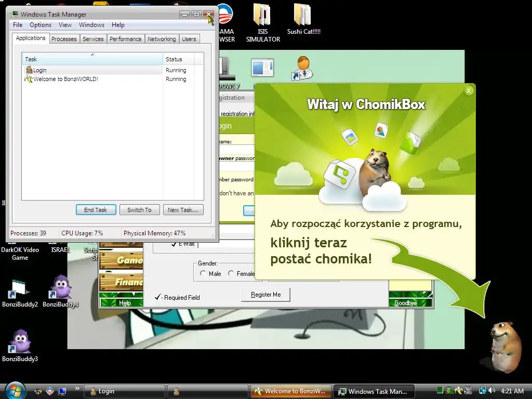Click the Show Desktop quick launch icon
532x399 pixels.
pos(62,391)
